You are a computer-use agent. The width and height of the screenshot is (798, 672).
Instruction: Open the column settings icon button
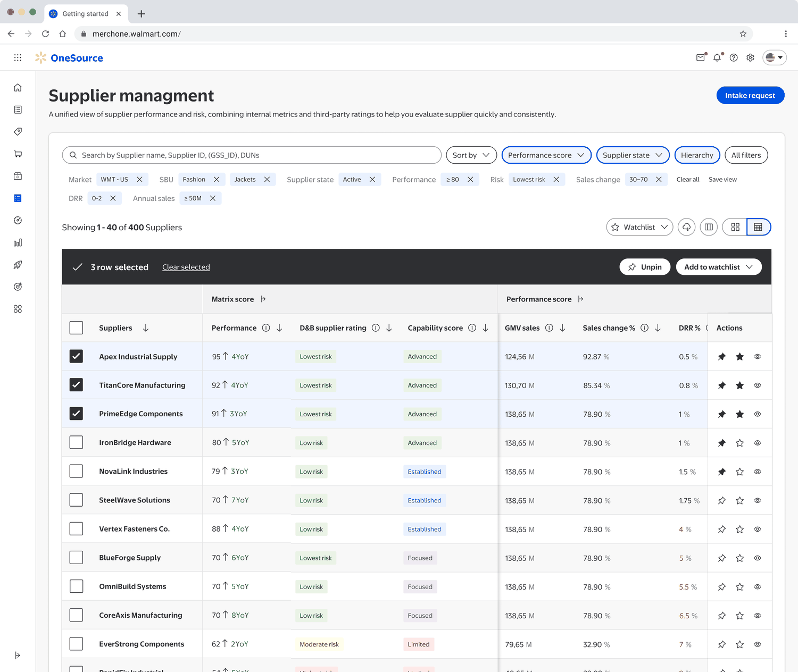709,227
